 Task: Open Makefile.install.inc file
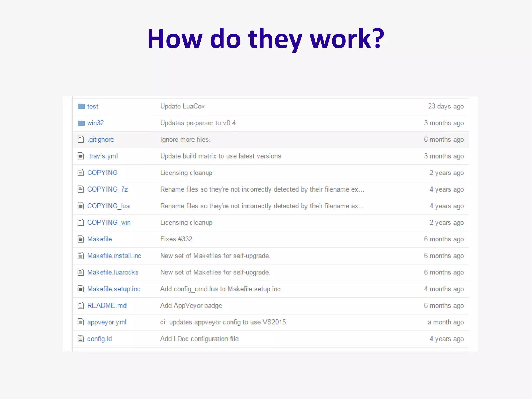[x=114, y=256]
